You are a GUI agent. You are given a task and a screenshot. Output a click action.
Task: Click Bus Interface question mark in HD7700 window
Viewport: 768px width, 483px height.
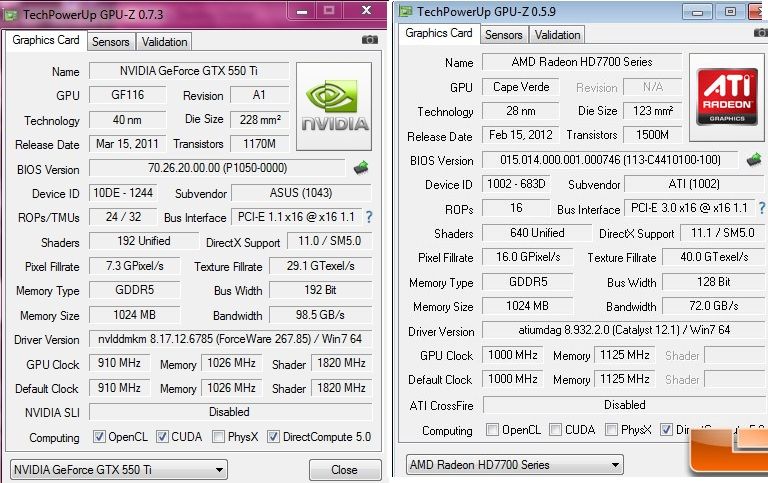click(x=762, y=208)
